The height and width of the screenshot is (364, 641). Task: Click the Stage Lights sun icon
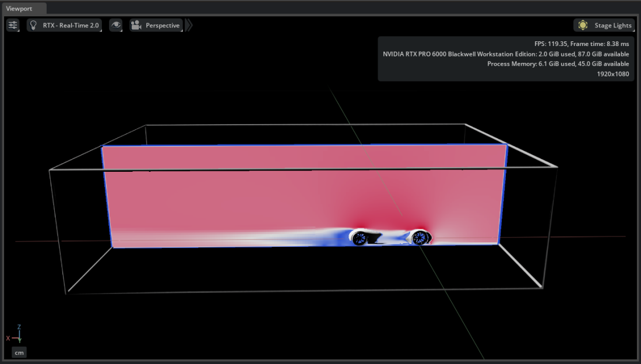click(582, 25)
